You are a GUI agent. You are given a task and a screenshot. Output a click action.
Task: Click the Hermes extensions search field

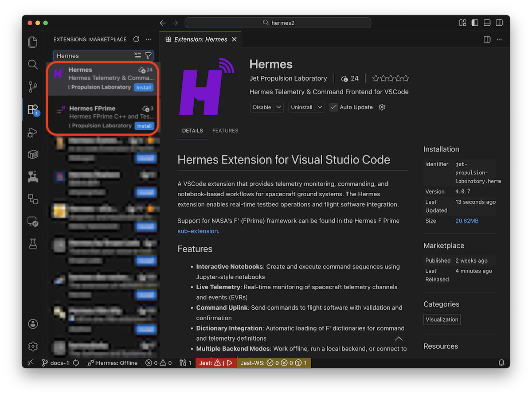pos(93,56)
